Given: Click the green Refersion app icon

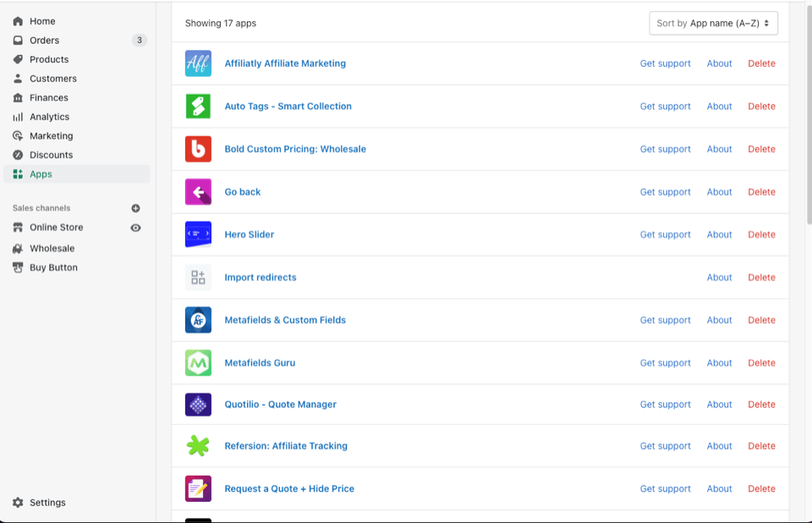Looking at the screenshot, I should 198,446.
